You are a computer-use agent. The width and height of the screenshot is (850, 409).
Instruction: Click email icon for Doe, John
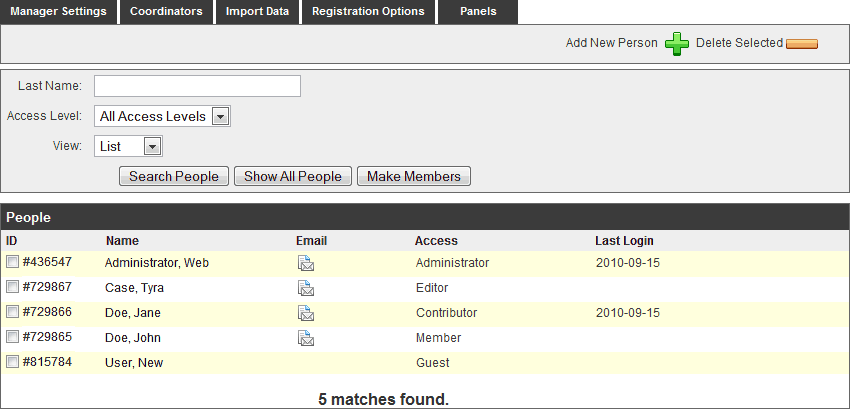(306, 338)
